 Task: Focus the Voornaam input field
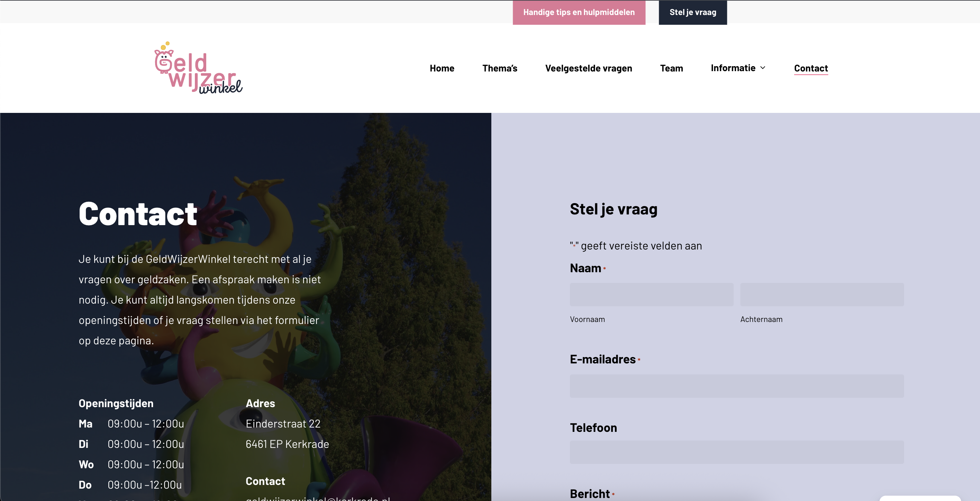651,295
